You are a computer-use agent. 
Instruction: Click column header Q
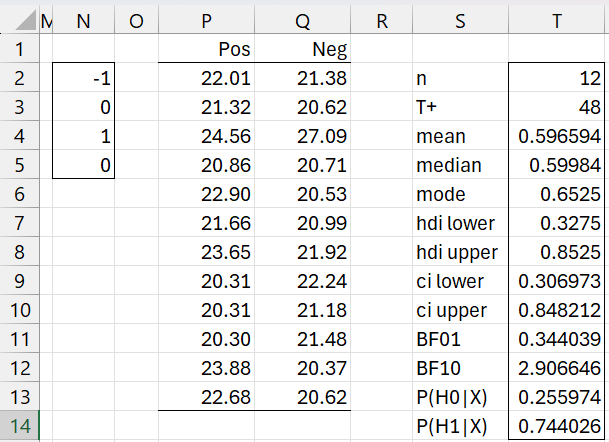coord(302,19)
